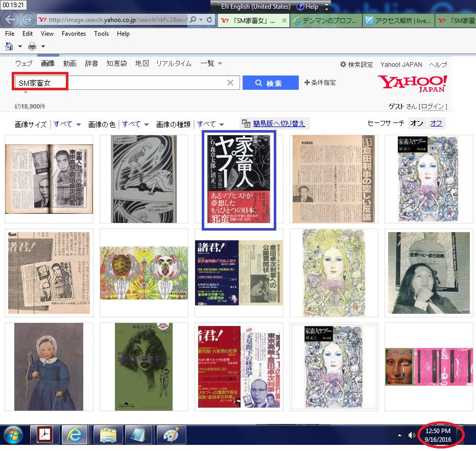Click the browser Back arrow button
Screen dimensions: 476x451
(x=10, y=20)
